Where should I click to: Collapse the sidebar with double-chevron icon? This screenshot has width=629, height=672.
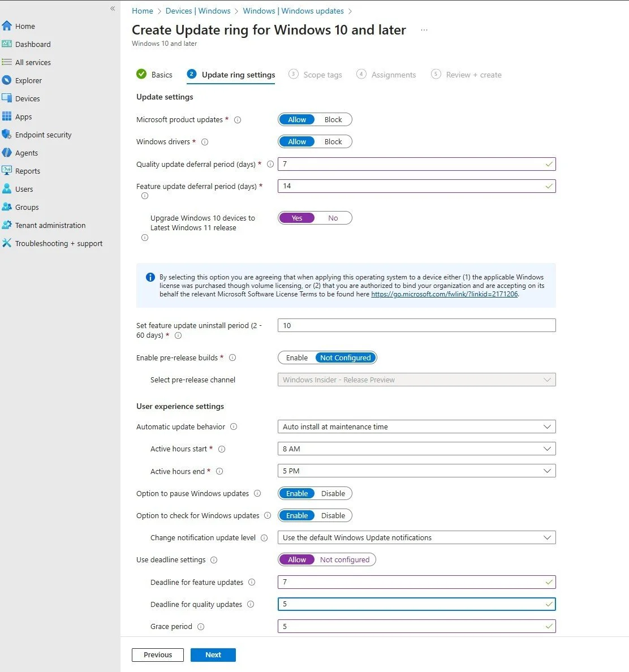(x=113, y=8)
